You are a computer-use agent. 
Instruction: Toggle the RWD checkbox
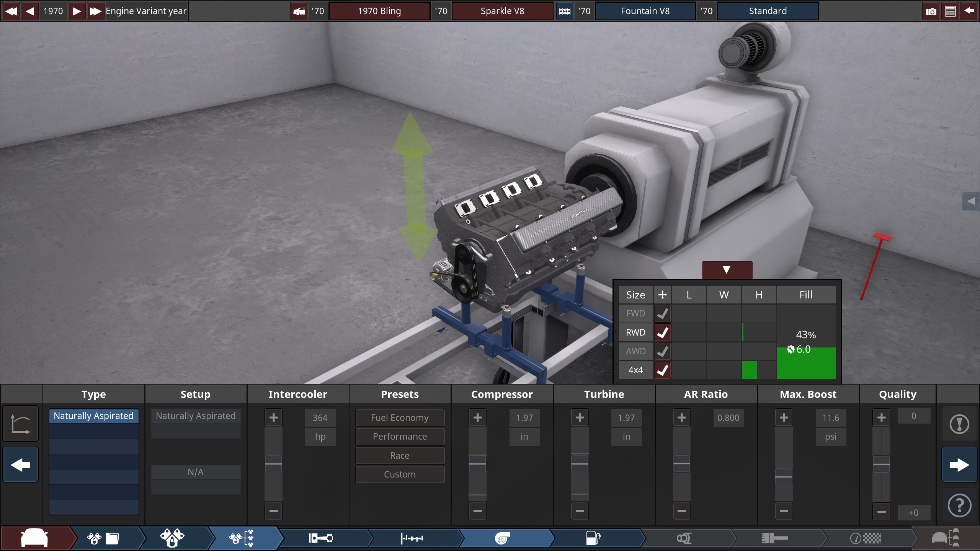(662, 333)
